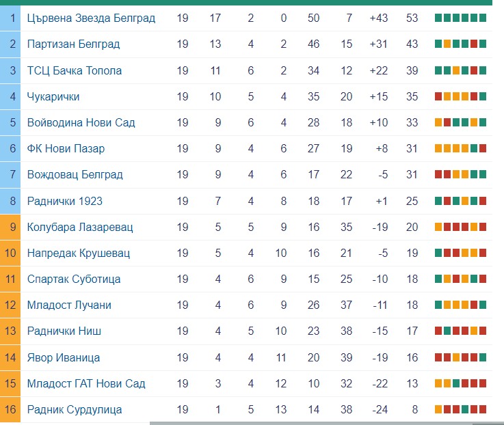Open the Партизан Белград team link
The height and width of the screenshot is (425, 504).
pos(73,44)
